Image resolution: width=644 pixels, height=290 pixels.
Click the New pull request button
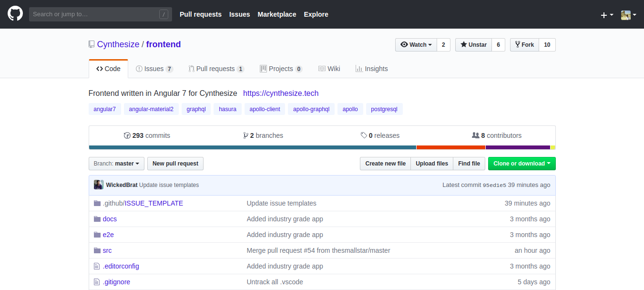[175, 164]
